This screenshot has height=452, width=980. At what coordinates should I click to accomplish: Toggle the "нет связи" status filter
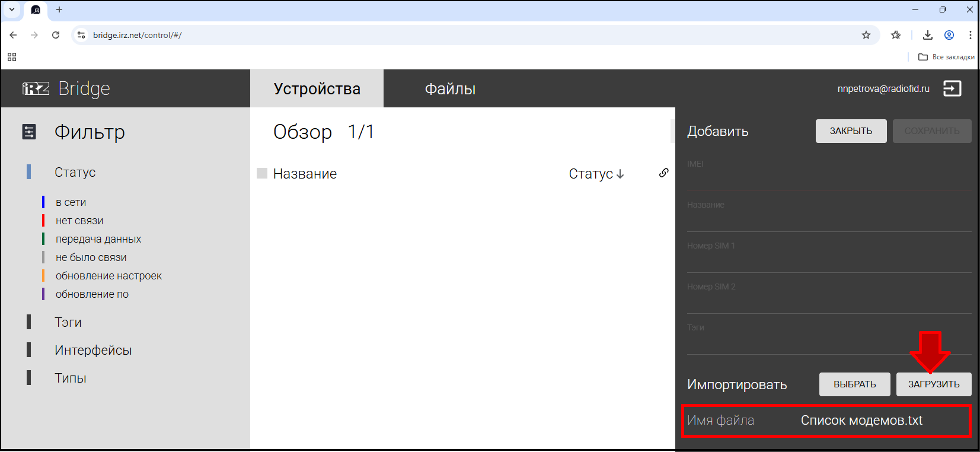coord(79,221)
